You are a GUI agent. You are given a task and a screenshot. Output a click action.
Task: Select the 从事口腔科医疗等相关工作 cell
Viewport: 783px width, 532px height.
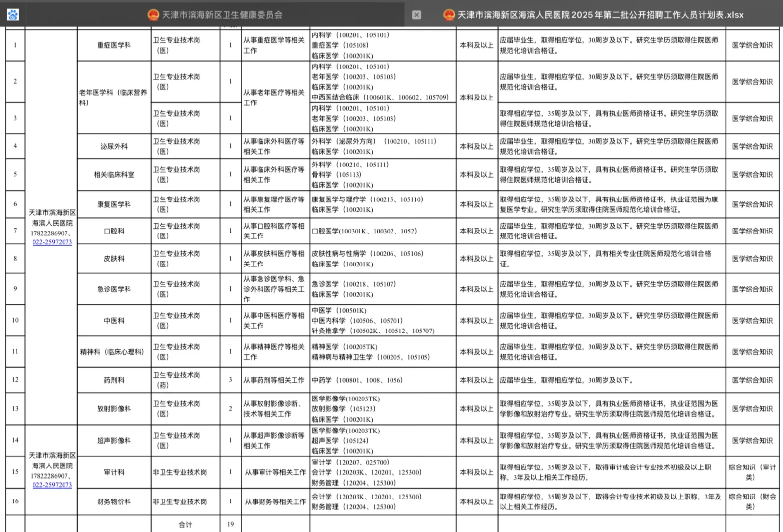(x=275, y=231)
